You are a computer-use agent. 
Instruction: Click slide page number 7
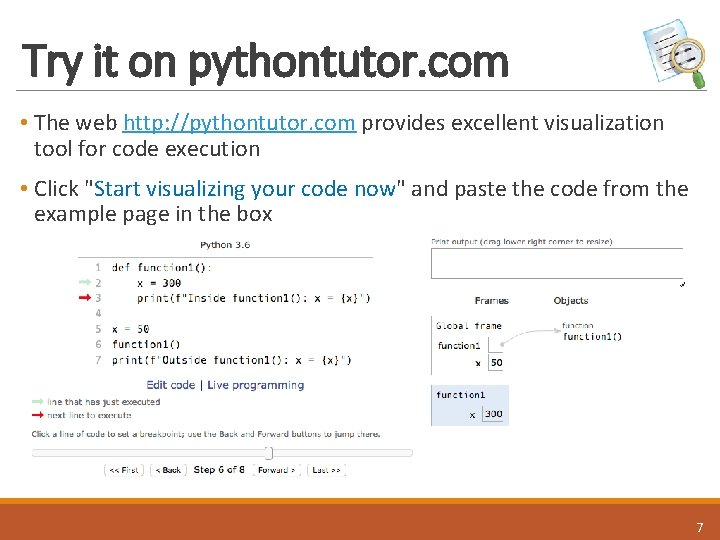(x=700, y=527)
